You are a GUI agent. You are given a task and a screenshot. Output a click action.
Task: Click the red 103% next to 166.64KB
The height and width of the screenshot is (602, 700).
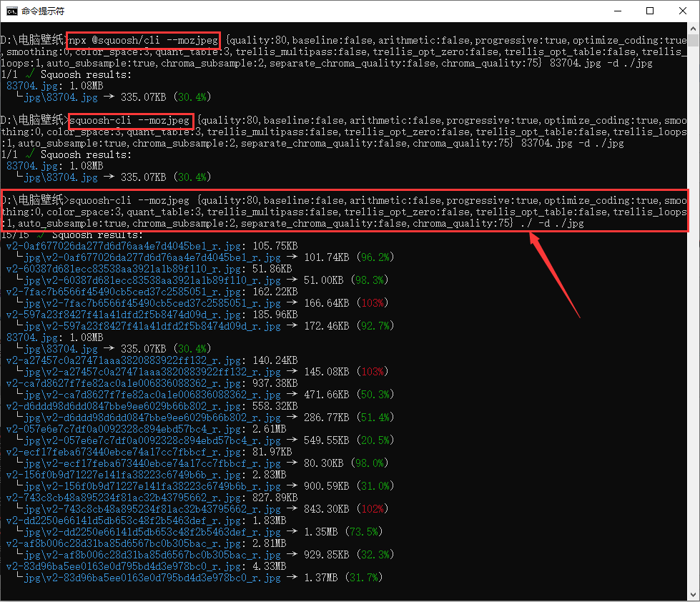[x=373, y=303]
